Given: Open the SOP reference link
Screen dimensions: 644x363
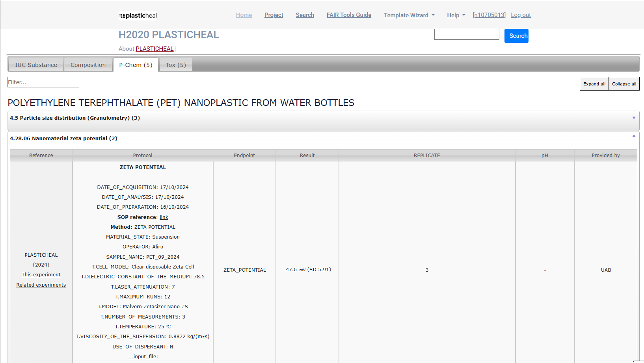Looking at the screenshot, I should point(164,217).
